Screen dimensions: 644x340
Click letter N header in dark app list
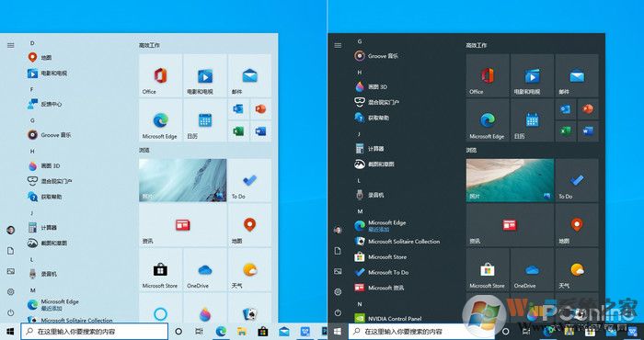click(x=360, y=304)
